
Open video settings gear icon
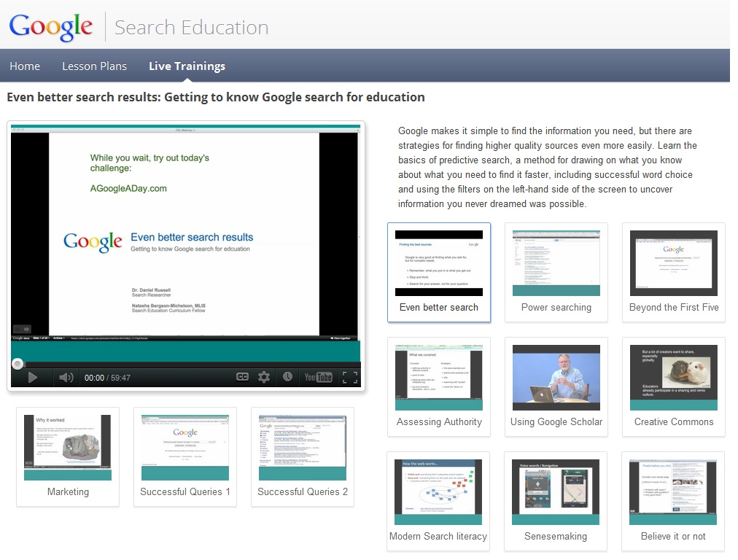[264, 377]
